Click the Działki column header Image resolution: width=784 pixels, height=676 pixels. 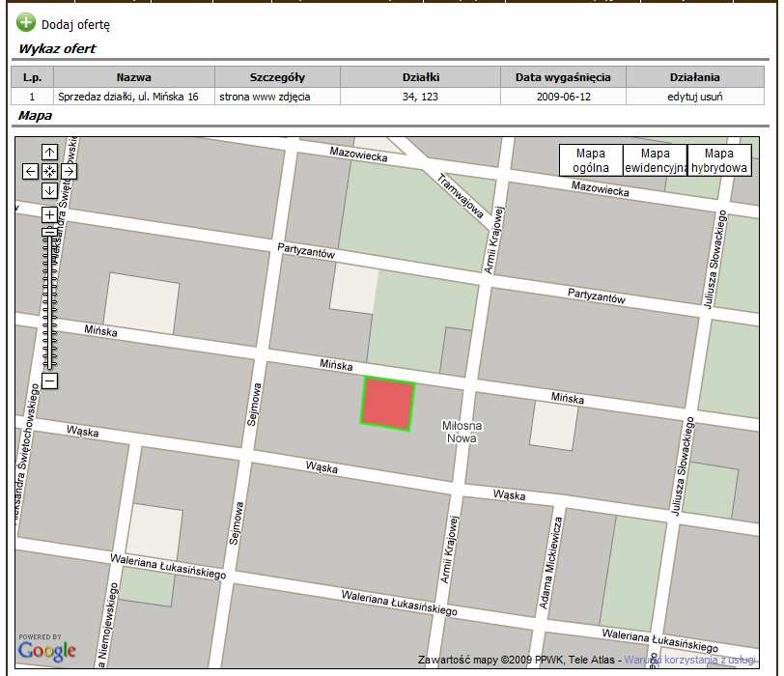click(421, 77)
